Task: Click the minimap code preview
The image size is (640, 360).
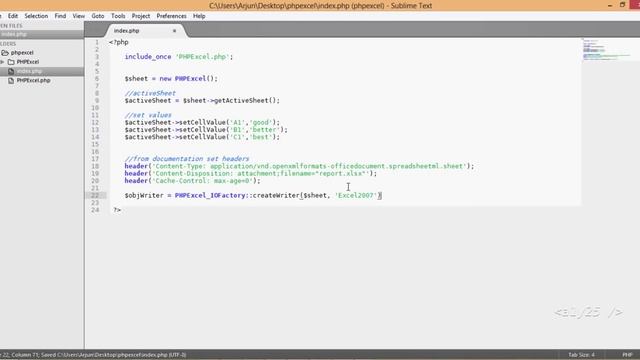Action: click(606, 50)
